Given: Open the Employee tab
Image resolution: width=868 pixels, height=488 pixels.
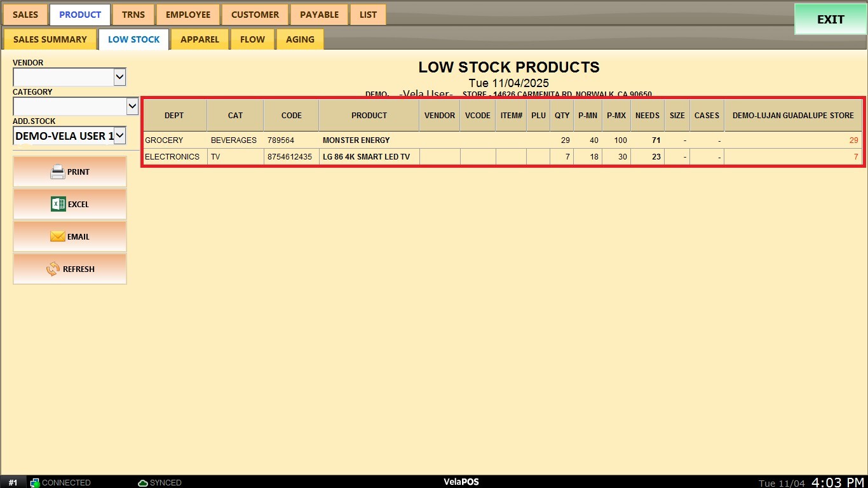Looking at the screenshot, I should click(x=188, y=15).
